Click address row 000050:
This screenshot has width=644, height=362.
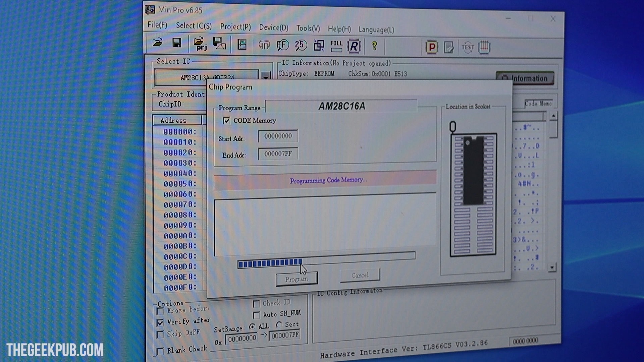(x=180, y=184)
